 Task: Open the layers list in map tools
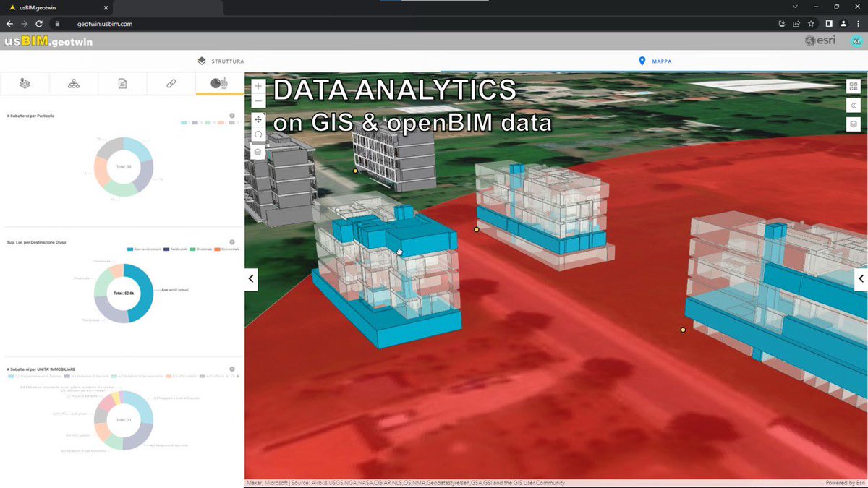click(259, 152)
